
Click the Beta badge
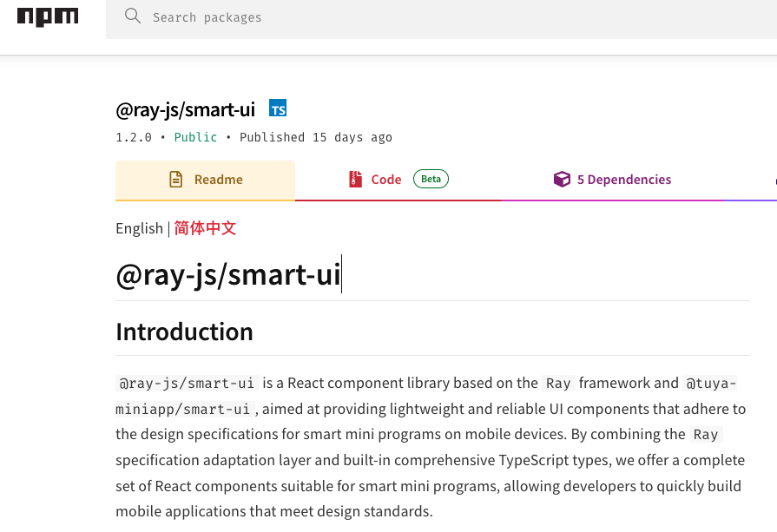coord(431,180)
